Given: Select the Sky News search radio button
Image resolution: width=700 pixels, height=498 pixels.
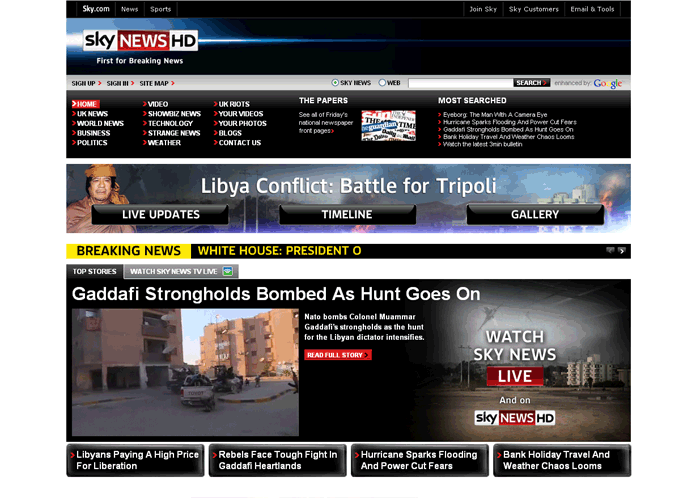Looking at the screenshot, I should 335,83.
